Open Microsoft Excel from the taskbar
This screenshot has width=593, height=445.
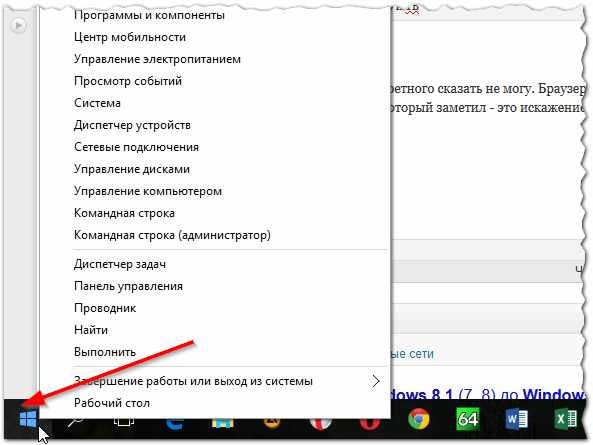tap(566, 419)
